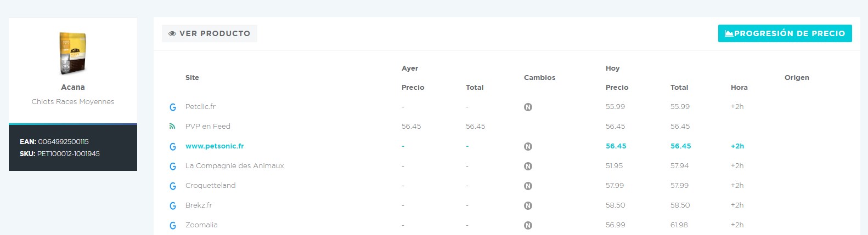868x235 pixels.
Task: Click the Google icon beside www.petsonic.fr
Action: (x=173, y=147)
